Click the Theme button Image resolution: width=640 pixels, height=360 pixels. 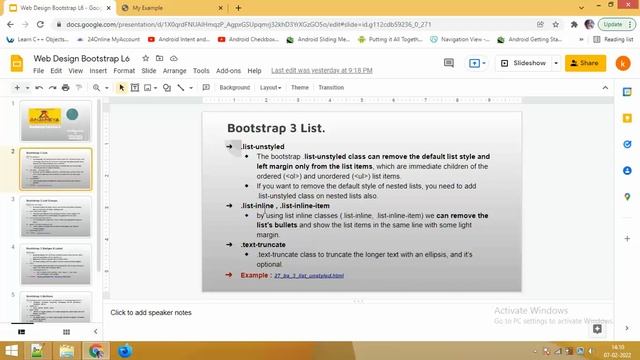300,87
